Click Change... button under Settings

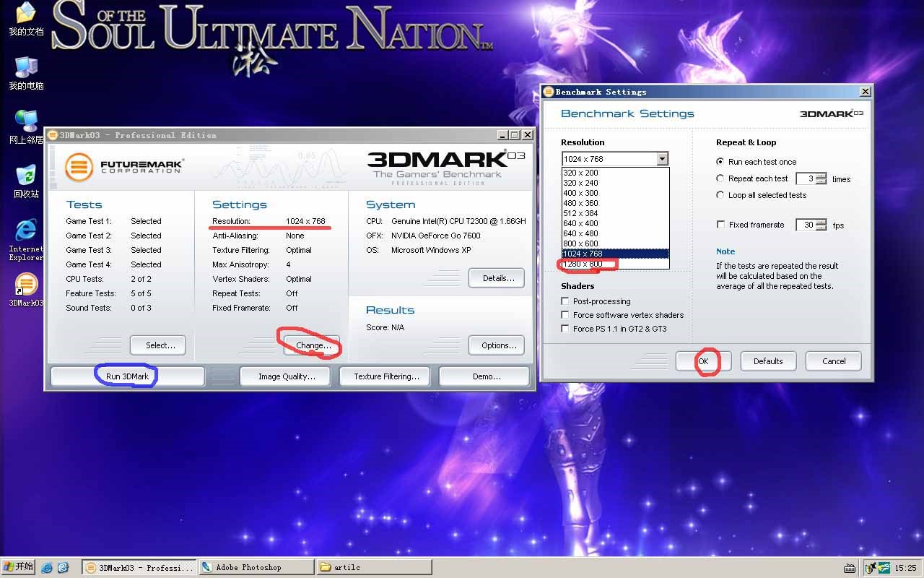(312, 345)
